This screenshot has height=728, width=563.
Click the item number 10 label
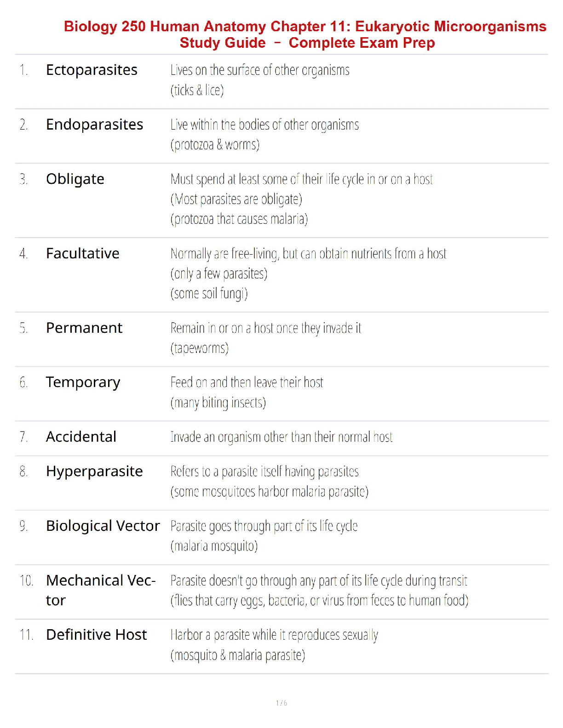[x=26, y=580]
